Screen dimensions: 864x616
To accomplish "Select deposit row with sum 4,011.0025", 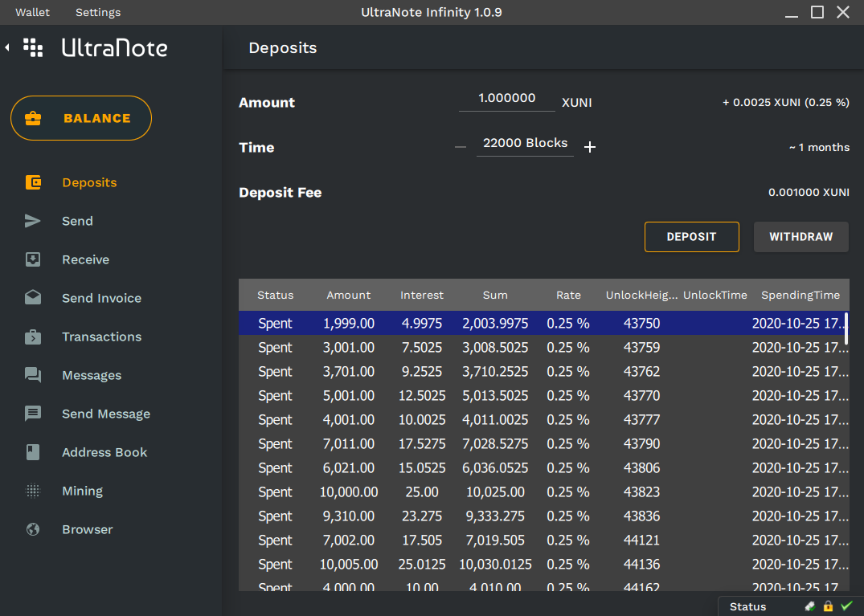I will pos(543,419).
